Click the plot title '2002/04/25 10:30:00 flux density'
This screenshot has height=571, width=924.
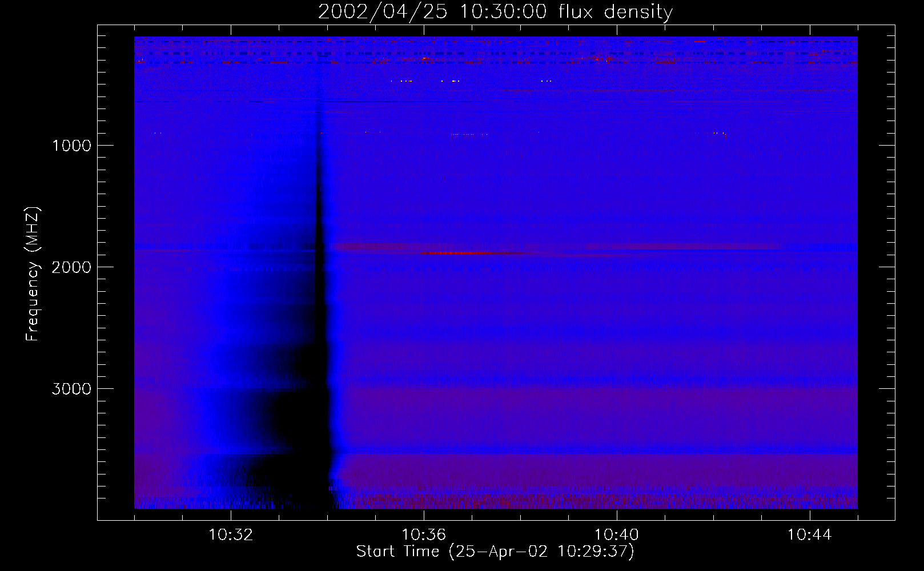tap(495, 11)
